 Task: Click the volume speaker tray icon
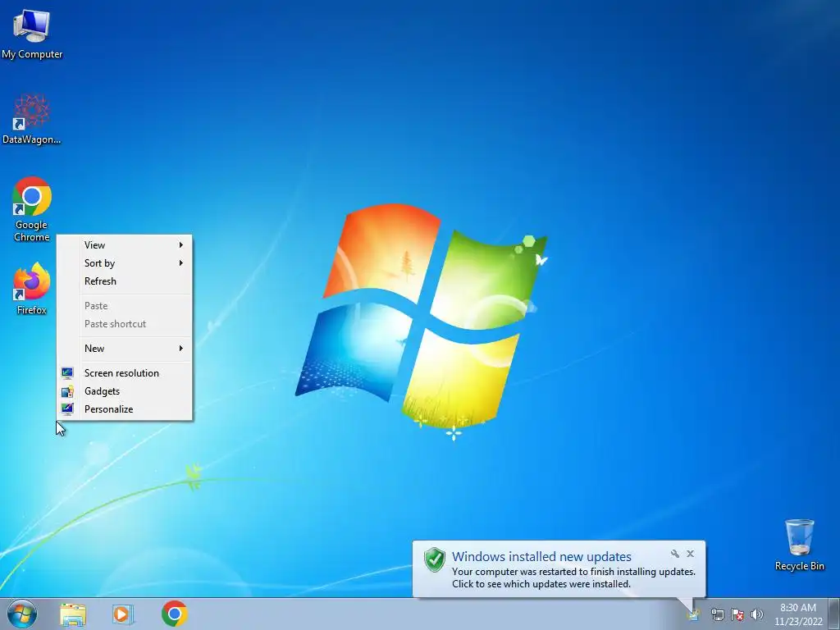pos(756,614)
